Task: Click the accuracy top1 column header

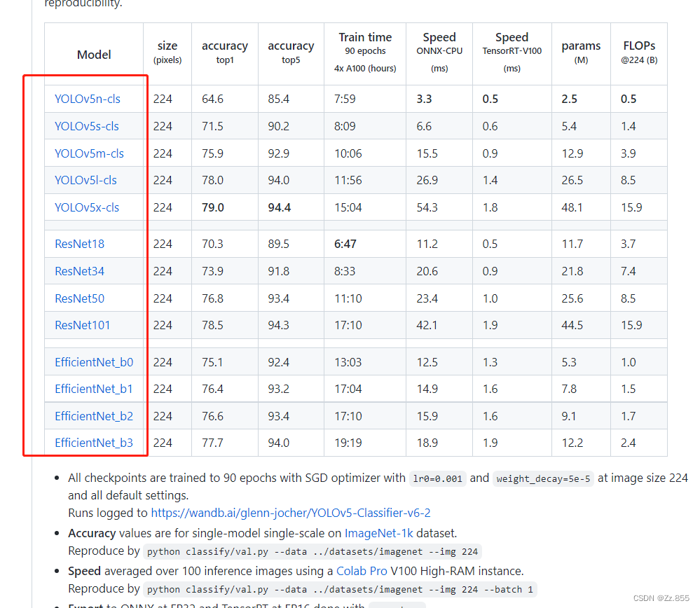Action: [x=225, y=53]
